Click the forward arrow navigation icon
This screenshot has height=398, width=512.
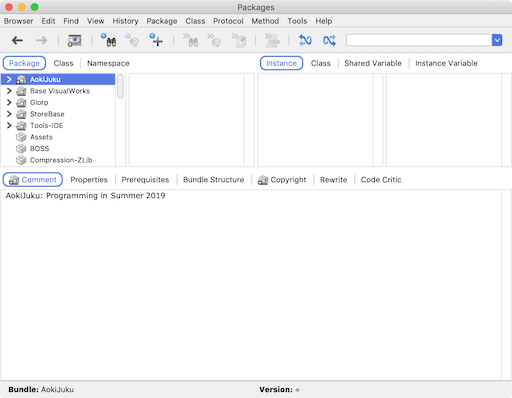pos(42,41)
